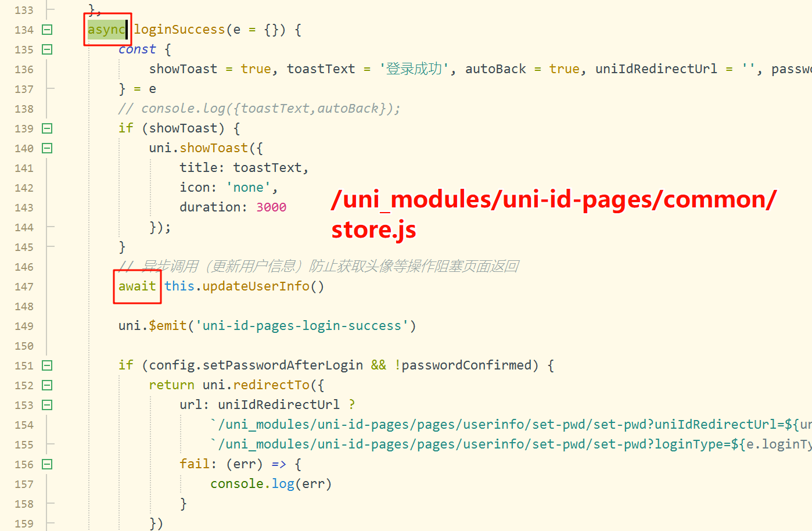The width and height of the screenshot is (812, 531).
Task: Click the 'uni-id-pages-login-success' event string
Action: tap(302, 326)
